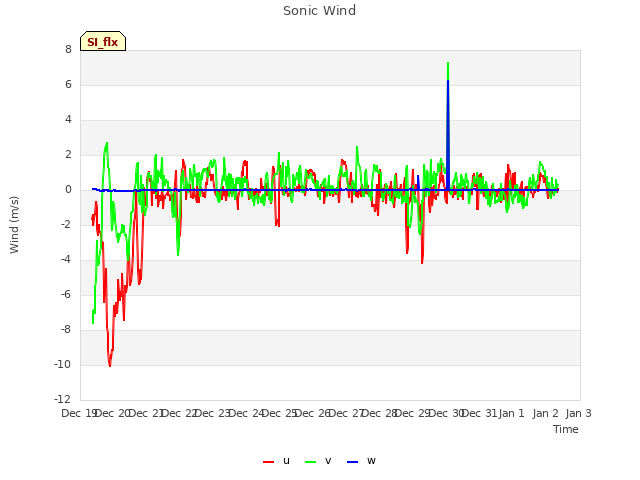This screenshot has width=640, height=480.
Task: Click the blue w spike peak
Action: pos(448,81)
